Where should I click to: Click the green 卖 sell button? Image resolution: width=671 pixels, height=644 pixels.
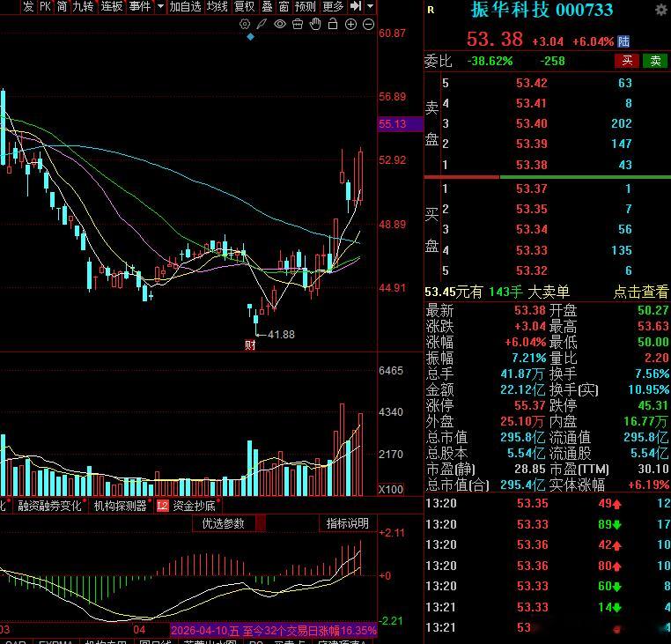(x=655, y=61)
